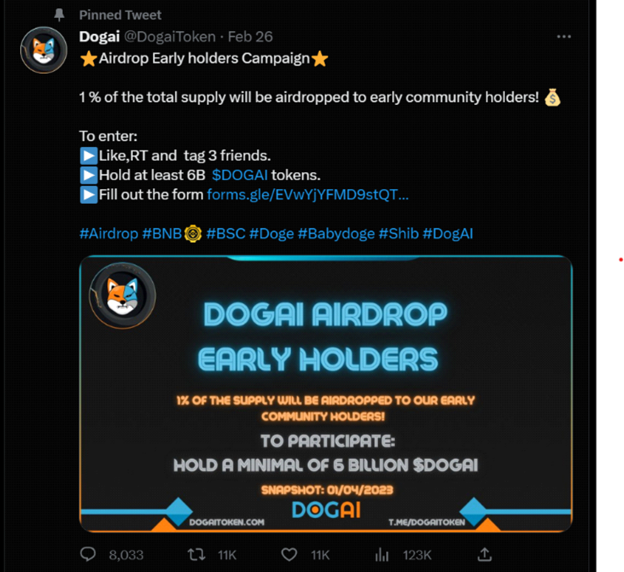This screenshot has height=572, width=624.
Task: Open the Feb 26 tweet timestamp
Action: (250, 37)
